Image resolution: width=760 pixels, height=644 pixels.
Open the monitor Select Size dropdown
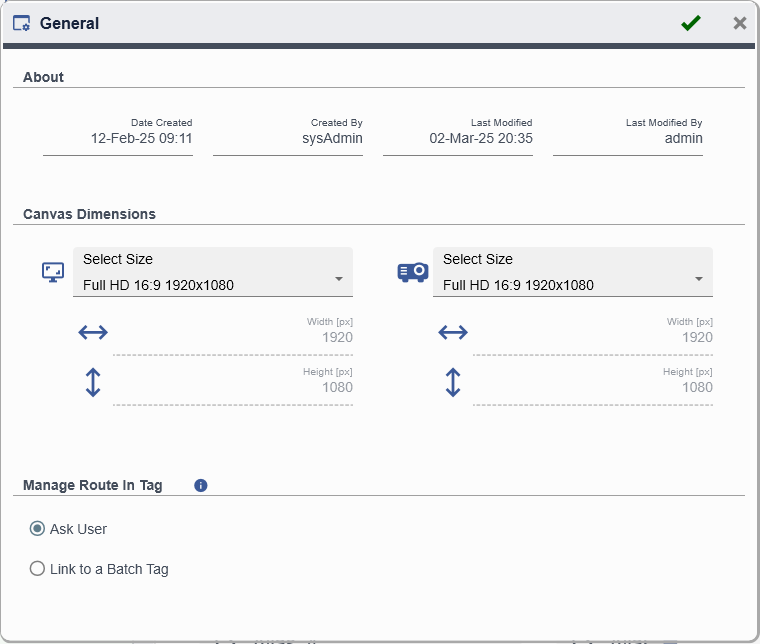pyautogui.click(x=213, y=273)
